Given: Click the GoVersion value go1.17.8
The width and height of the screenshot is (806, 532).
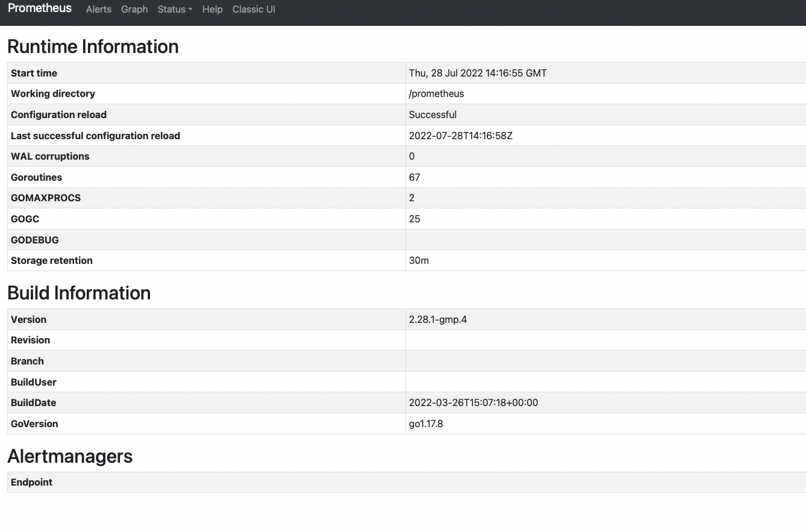Looking at the screenshot, I should point(426,424).
